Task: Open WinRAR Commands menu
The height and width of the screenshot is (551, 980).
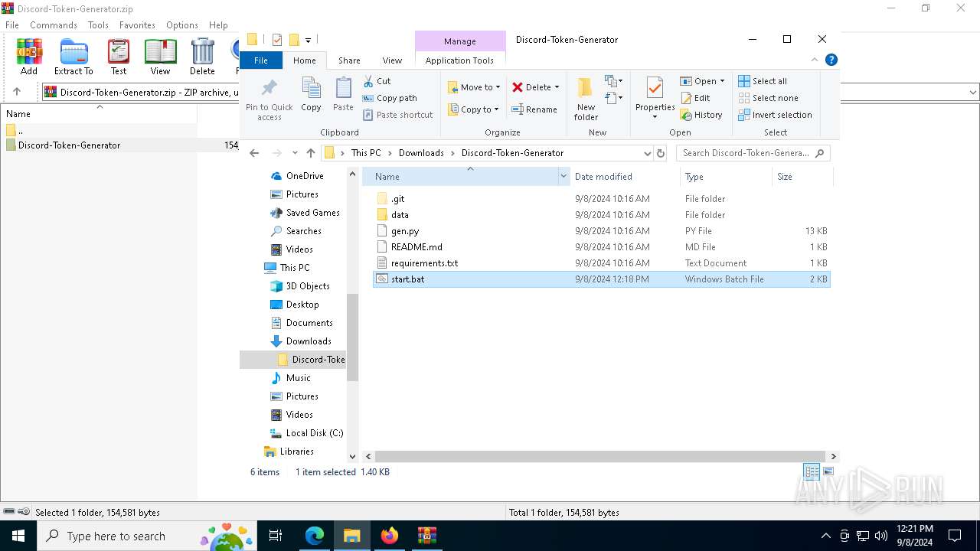Action: tap(54, 24)
